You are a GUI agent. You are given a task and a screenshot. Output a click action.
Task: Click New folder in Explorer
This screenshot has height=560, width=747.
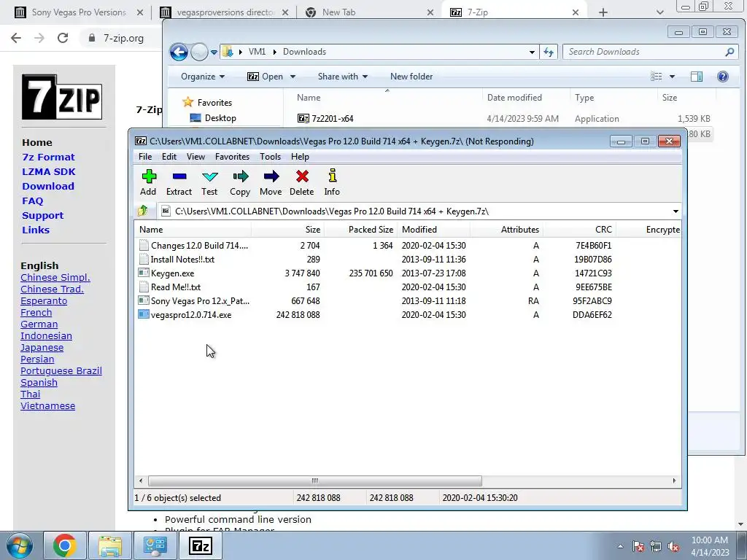click(411, 76)
